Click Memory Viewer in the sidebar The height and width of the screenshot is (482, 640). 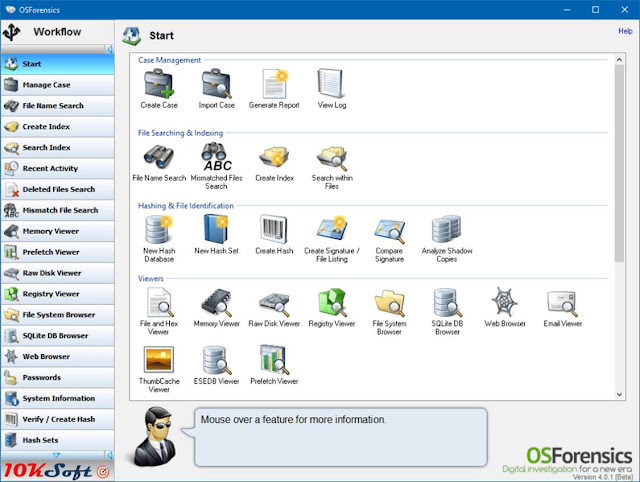pyautogui.click(x=58, y=231)
